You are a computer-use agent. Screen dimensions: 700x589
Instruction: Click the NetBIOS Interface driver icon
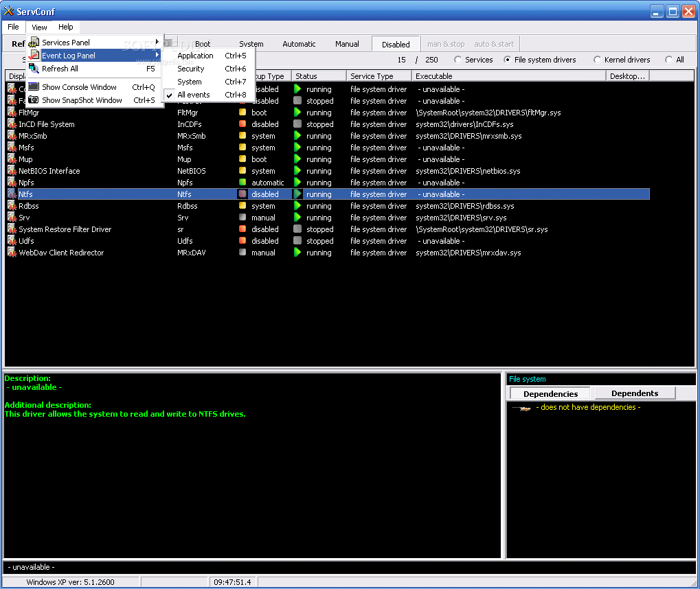tap(12, 170)
